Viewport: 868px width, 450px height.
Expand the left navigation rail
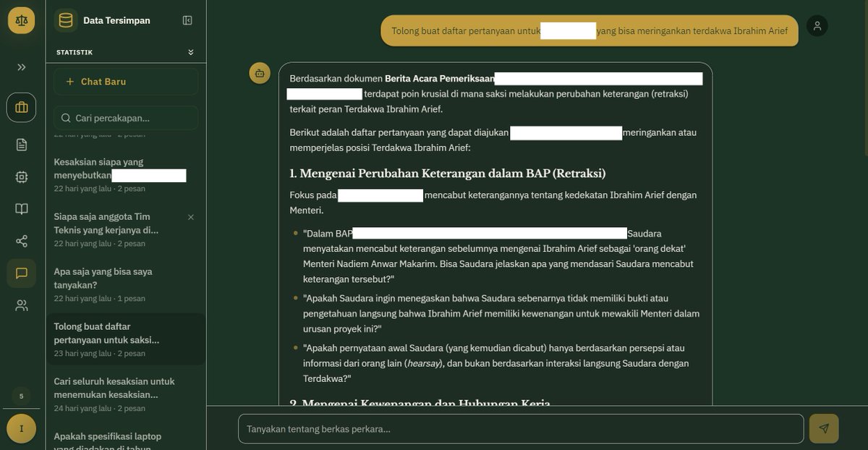point(22,67)
